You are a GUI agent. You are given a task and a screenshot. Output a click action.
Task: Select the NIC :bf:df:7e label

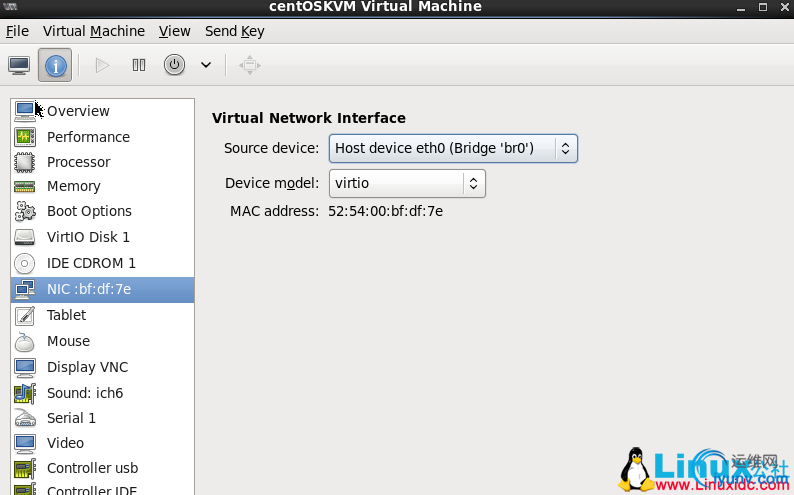tap(89, 289)
